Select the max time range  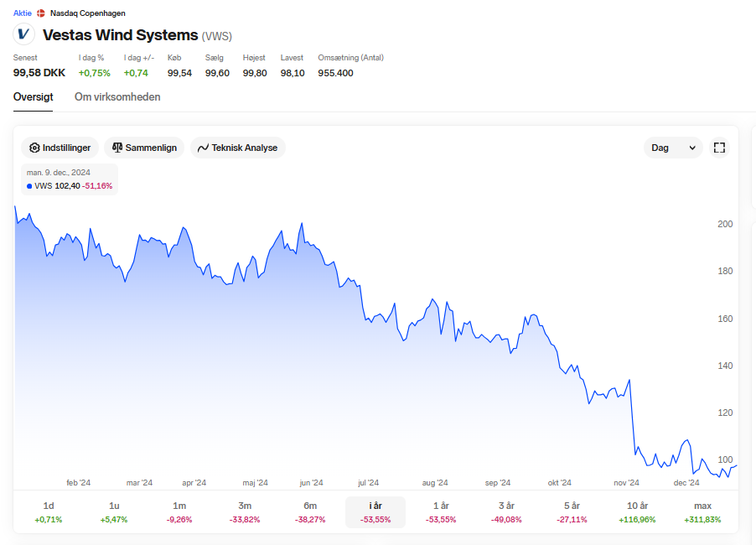702,512
